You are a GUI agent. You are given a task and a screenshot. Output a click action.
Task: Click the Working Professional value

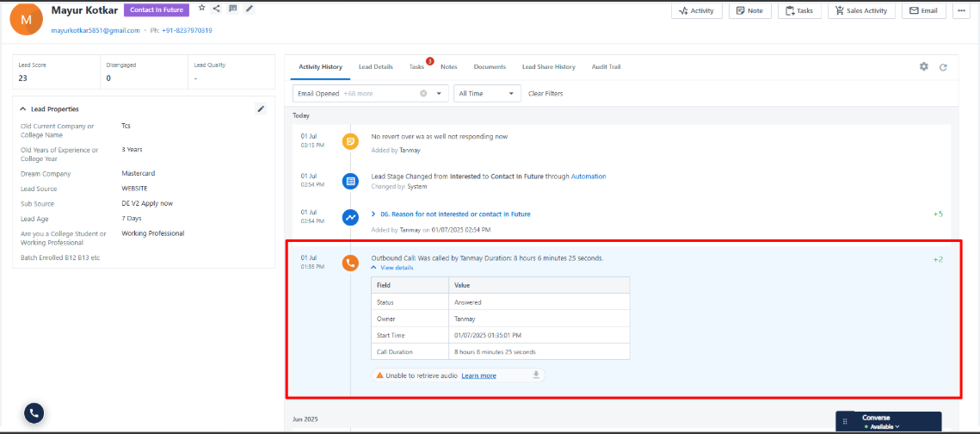tap(153, 233)
